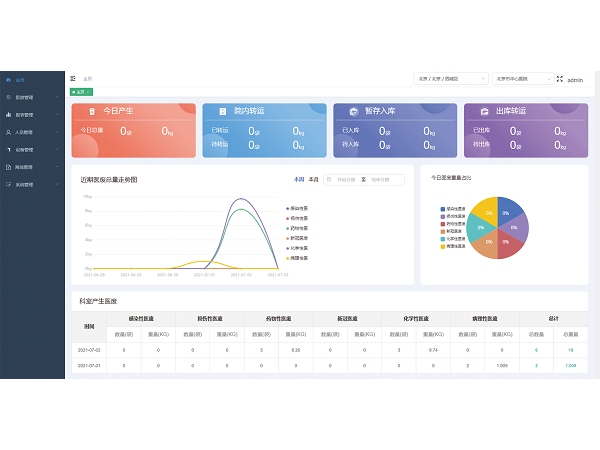Click the trash icon on 今日产生 card
Image resolution: width=600 pixels, height=450 pixels.
click(x=93, y=112)
